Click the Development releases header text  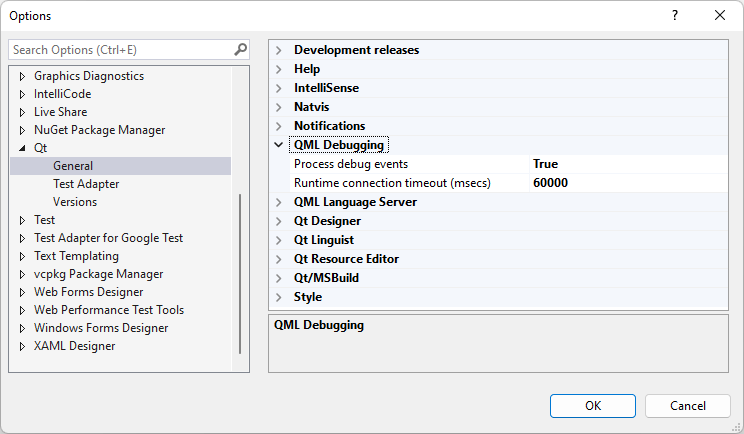356,50
